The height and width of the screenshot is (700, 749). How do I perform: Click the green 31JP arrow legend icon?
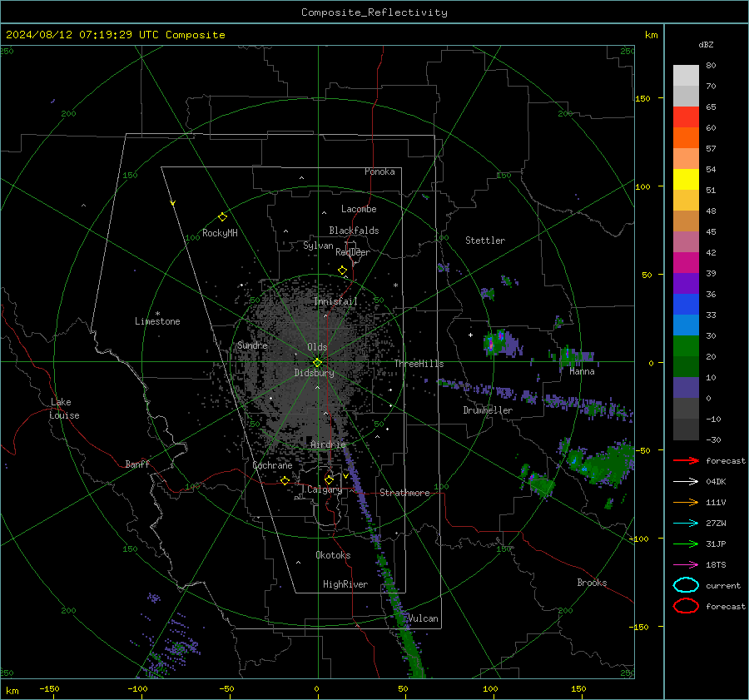[x=686, y=544]
